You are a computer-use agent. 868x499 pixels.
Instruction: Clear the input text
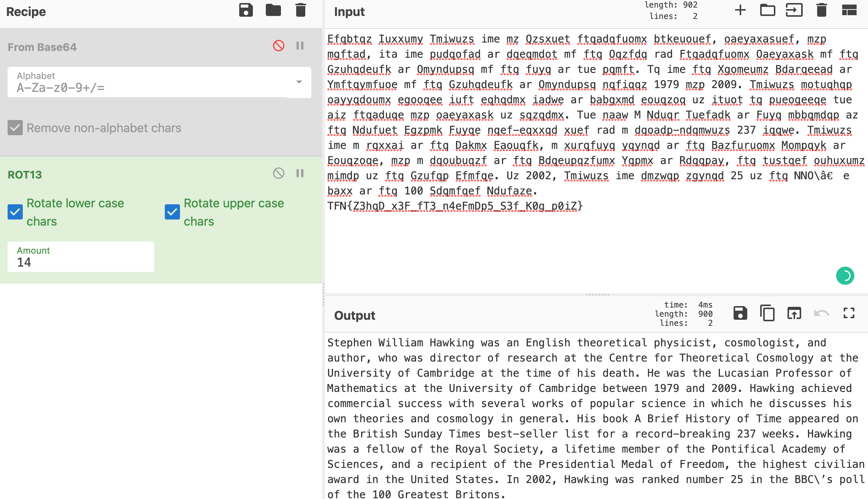pos(821,10)
